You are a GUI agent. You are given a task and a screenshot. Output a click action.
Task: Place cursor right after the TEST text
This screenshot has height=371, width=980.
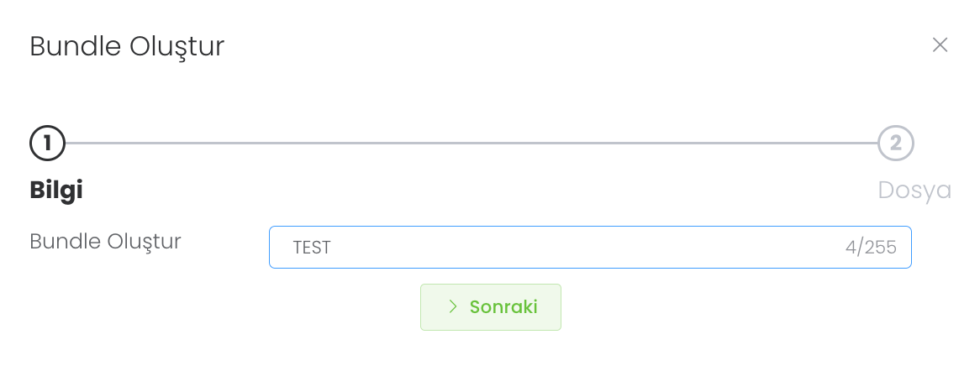point(333,248)
